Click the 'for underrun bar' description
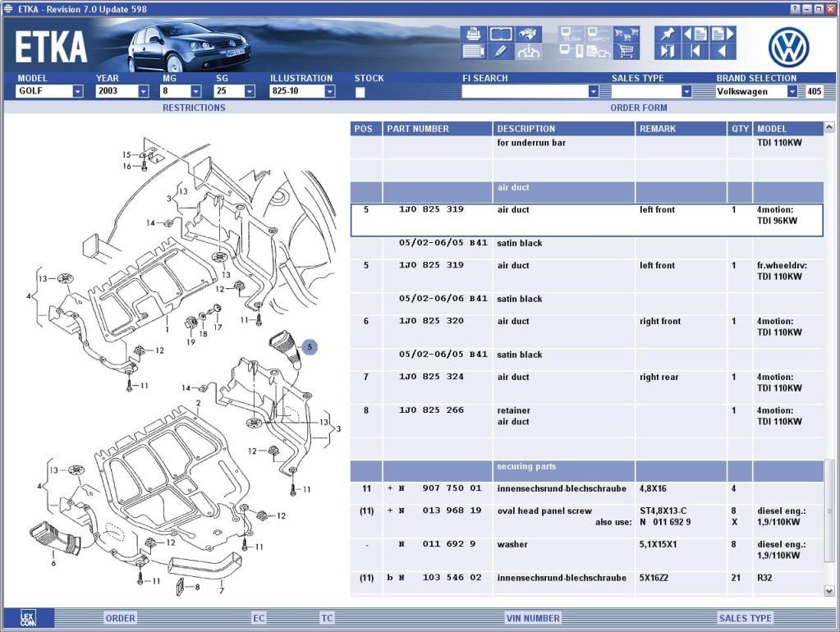 (x=531, y=143)
